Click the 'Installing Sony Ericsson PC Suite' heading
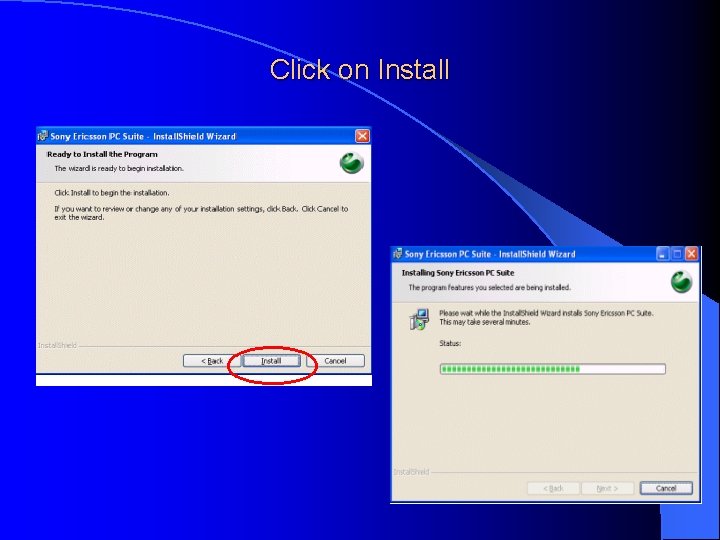This screenshot has height=540, width=720. 458,273
